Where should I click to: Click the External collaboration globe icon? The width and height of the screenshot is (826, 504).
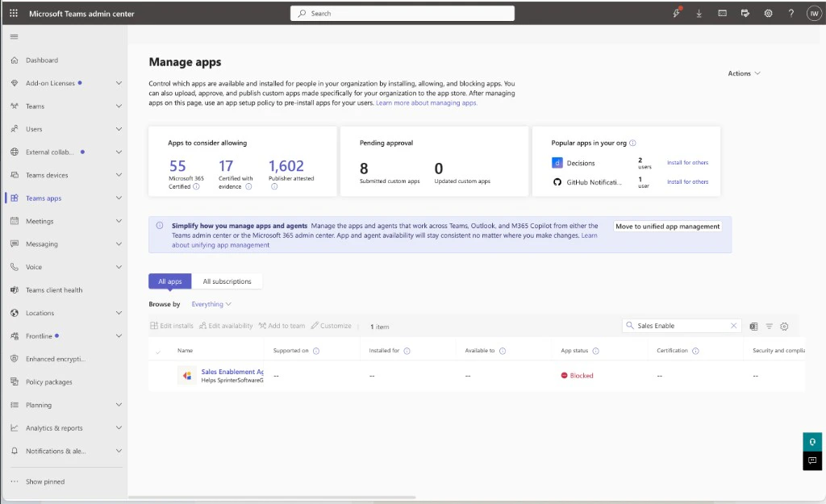[x=15, y=152]
